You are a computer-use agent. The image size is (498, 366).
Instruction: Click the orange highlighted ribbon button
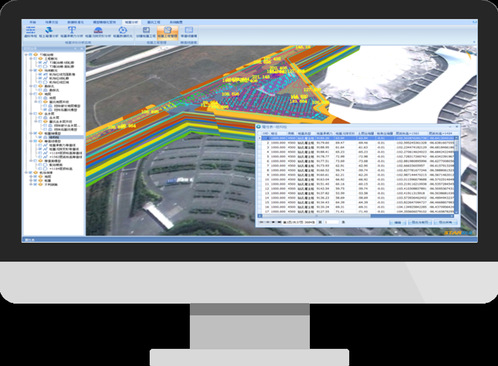click(168, 32)
